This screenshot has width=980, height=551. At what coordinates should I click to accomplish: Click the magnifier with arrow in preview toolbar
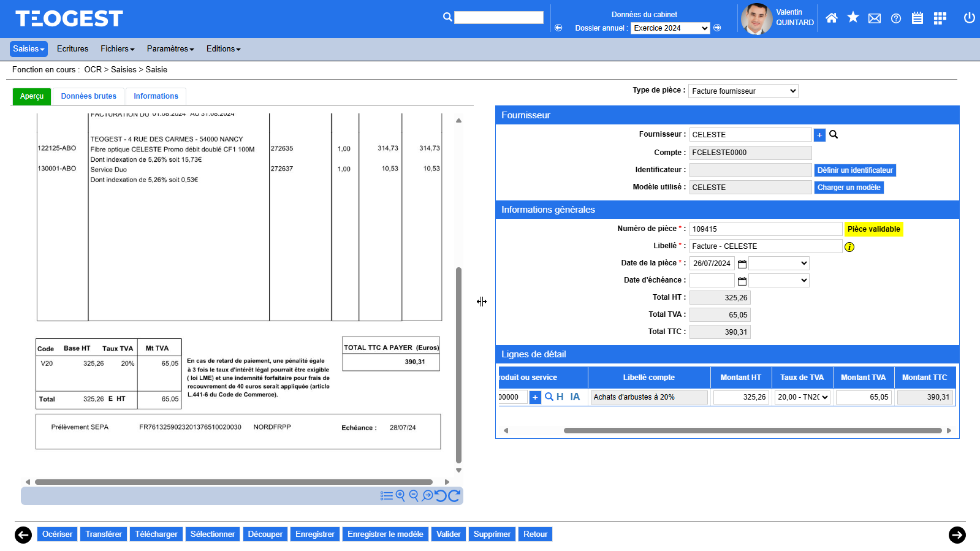427,496
